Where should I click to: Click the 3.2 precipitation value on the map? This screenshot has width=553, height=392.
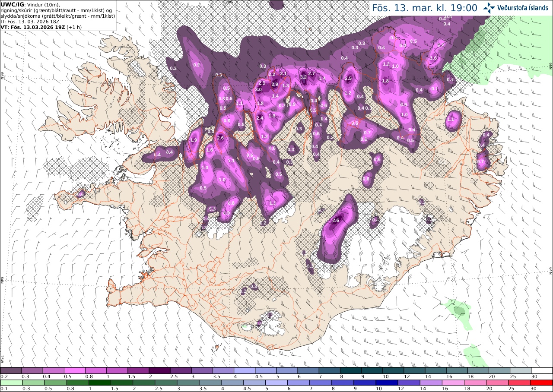(303, 77)
